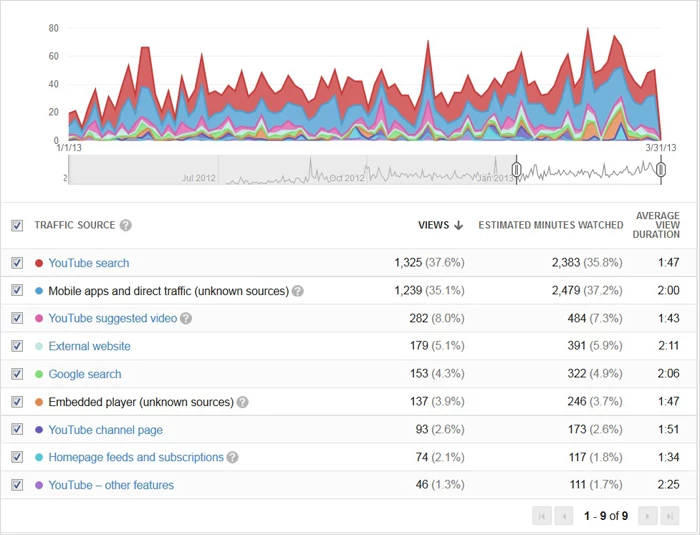Uncheck the External website checkbox
The width and height of the screenshot is (700, 535).
[17, 346]
